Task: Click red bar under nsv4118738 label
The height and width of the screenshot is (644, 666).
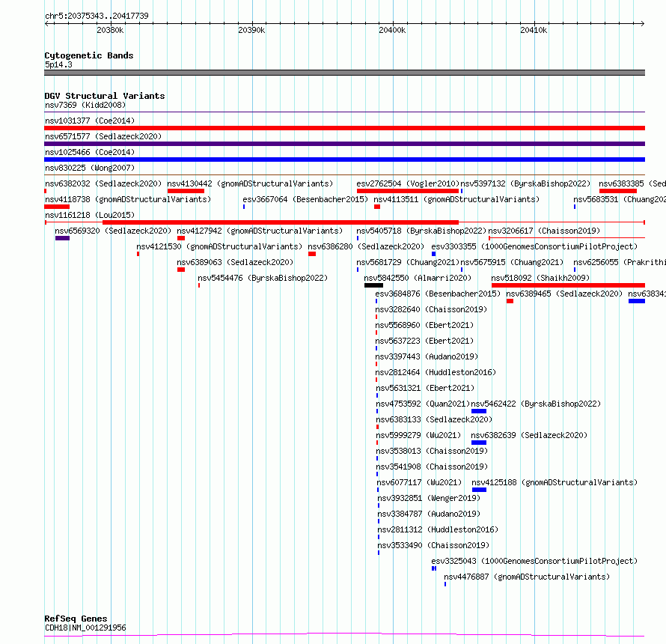Action: [x=57, y=207]
